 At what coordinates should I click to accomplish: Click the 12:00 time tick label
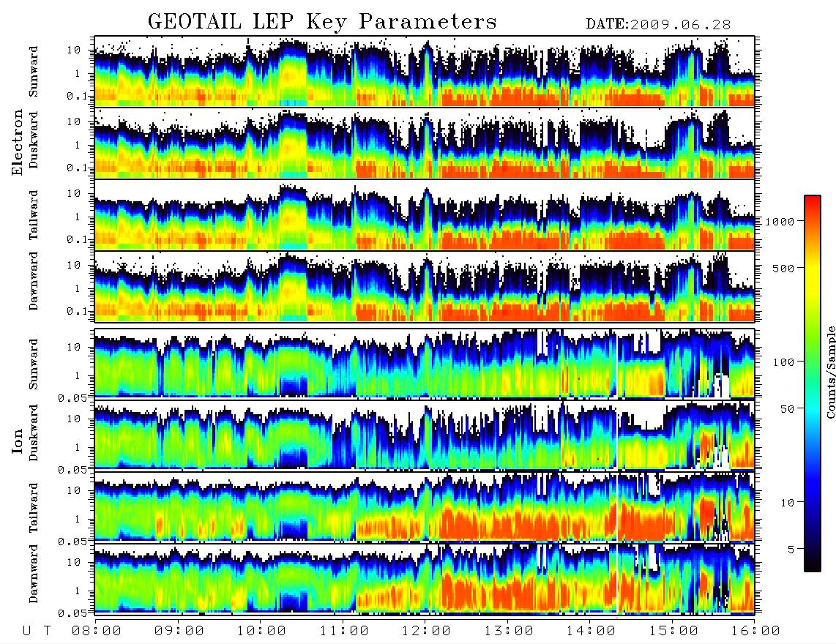[x=426, y=631]
